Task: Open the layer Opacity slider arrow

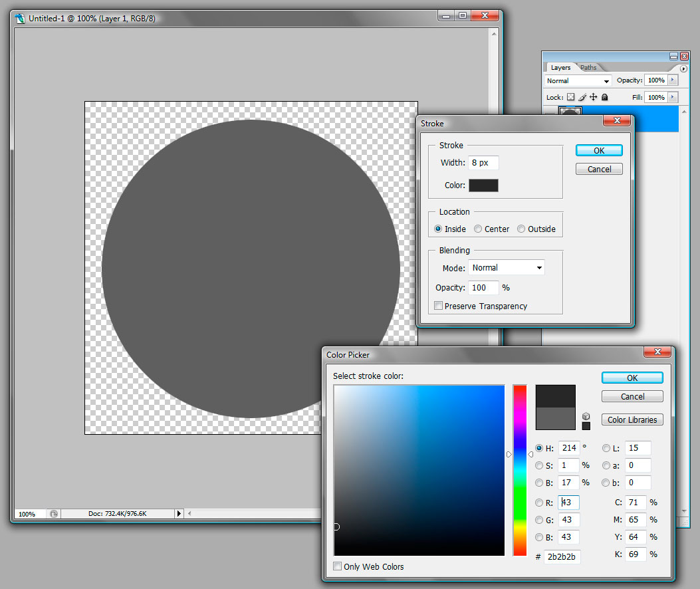Action: [673, 80]
